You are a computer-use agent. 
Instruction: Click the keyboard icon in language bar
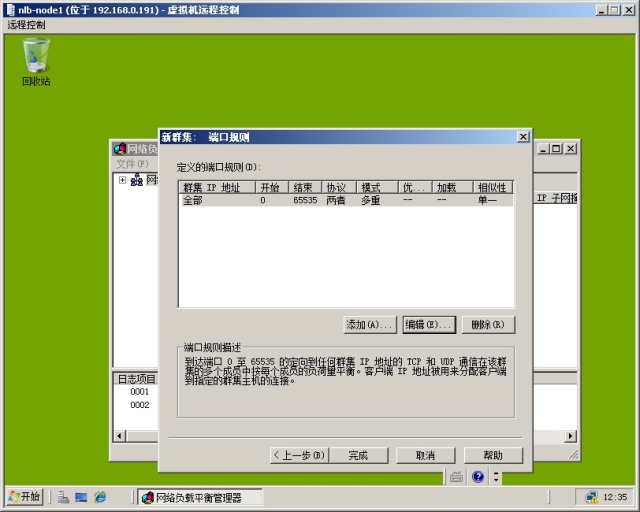[x=456, y=477]
